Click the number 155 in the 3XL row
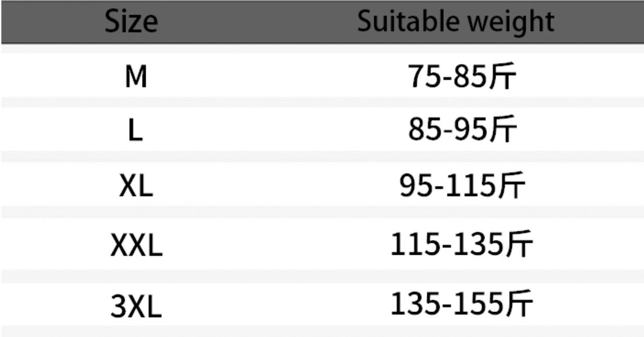The width and height of the screenshot is (644, 337). pos(480,304)
